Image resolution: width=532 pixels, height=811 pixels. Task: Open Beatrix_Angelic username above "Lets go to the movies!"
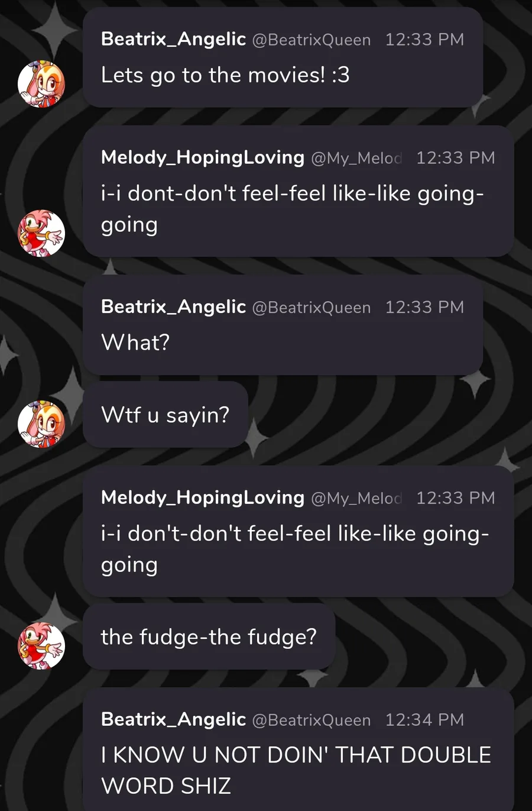coord(173,39)
